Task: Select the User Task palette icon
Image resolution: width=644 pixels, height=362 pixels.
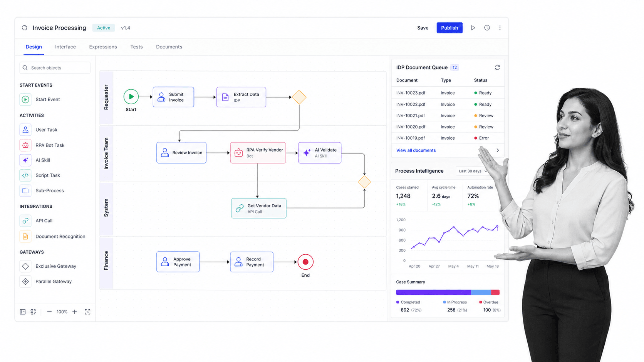Action: [25, 130]
